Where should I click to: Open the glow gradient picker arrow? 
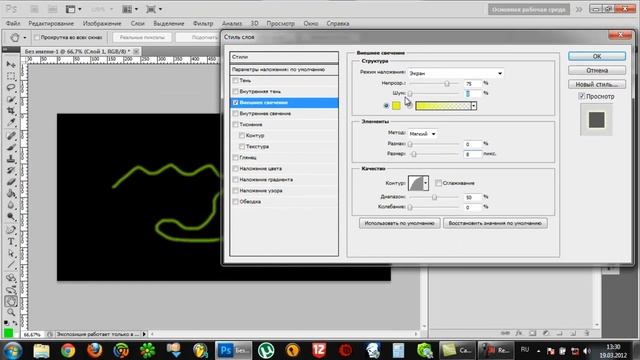pyautogui.click(x=473, y=106)
